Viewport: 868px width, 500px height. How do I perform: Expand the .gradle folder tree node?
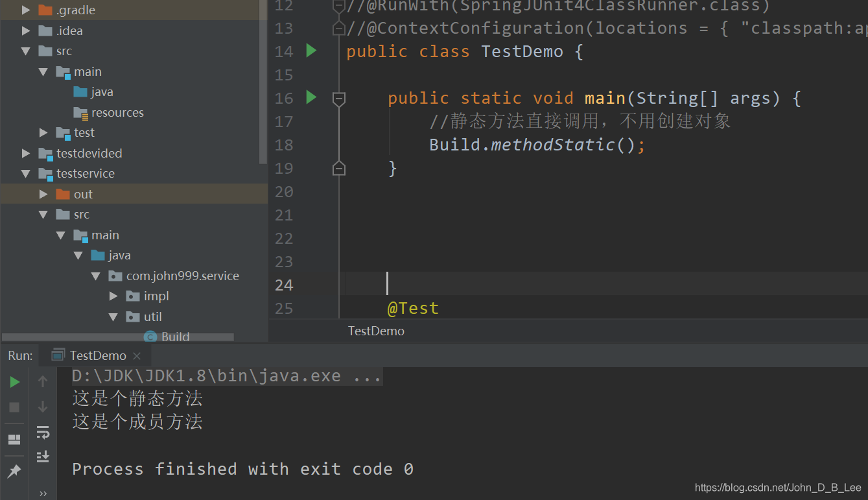tap(26, 10)
